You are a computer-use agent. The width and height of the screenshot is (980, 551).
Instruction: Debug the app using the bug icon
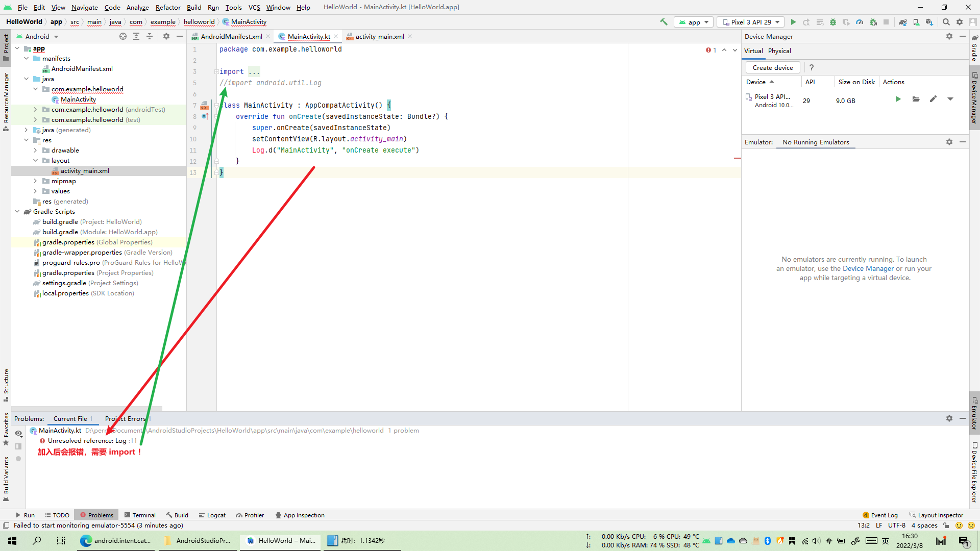click(x=833, y=22)
